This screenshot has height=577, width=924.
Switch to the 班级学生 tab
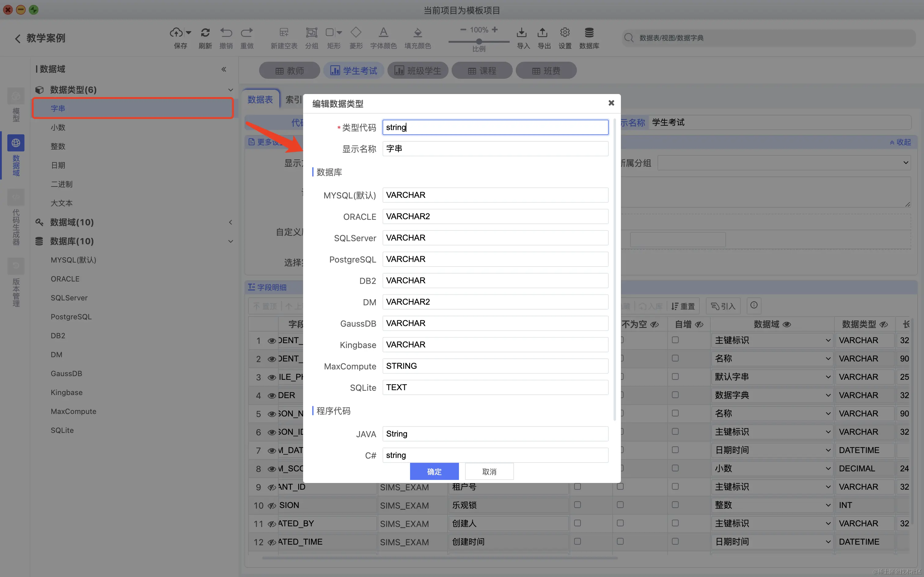click(418, 71)
